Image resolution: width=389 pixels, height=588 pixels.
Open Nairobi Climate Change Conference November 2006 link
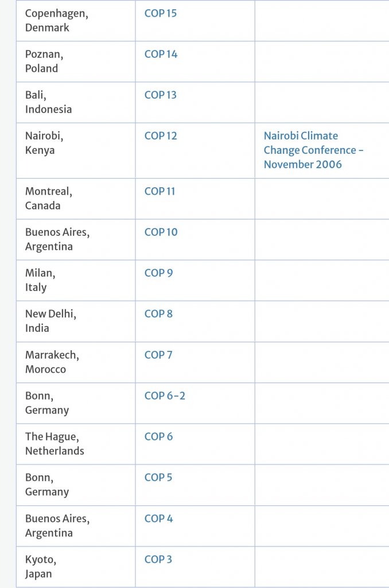click(x=313, y=150)
